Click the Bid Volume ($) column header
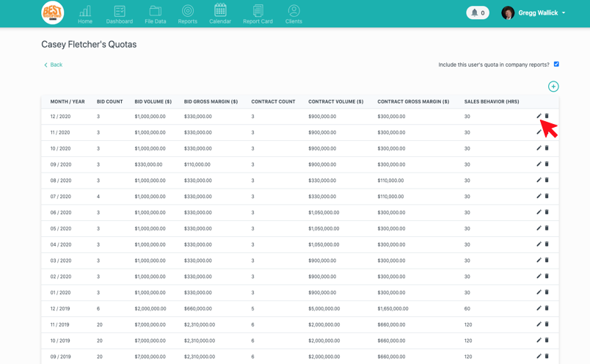Screen dimensions: 590x364 153,101
